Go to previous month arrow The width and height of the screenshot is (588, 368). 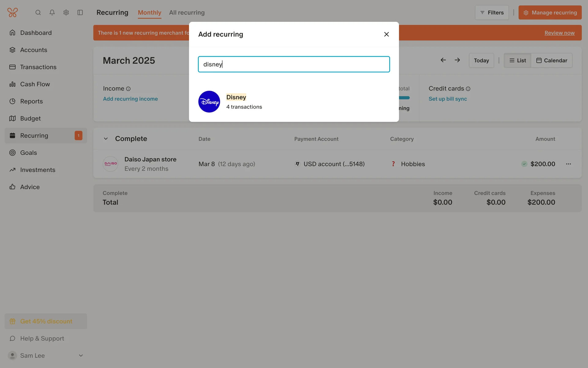point(443,60)
